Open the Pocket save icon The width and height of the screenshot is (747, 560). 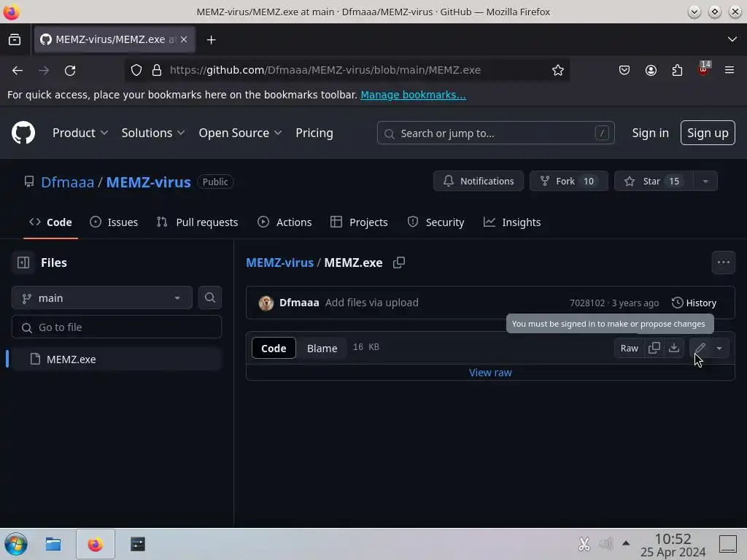tap(624, 71)
